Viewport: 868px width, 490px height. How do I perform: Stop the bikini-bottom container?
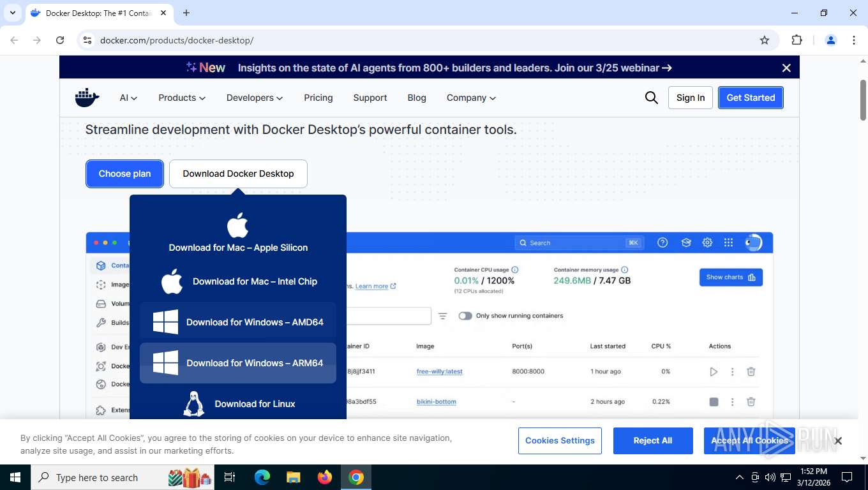(714, 402)
